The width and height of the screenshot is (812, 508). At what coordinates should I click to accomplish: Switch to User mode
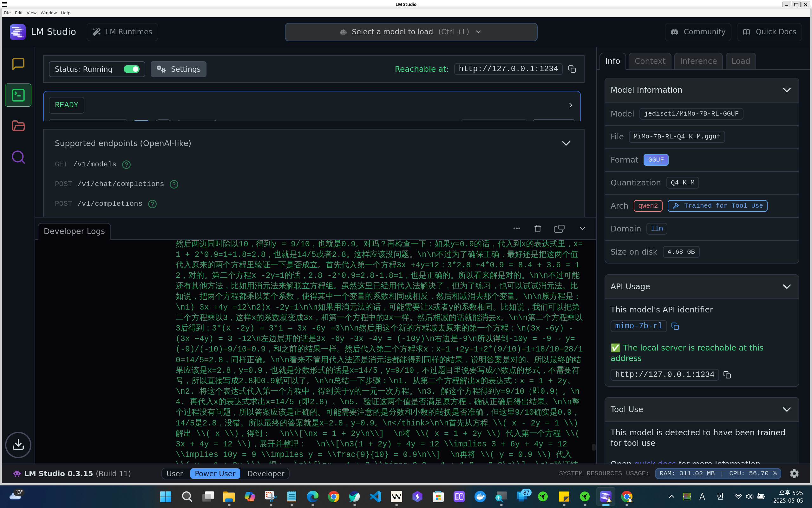pyautogui.click(x=175, y=473)
